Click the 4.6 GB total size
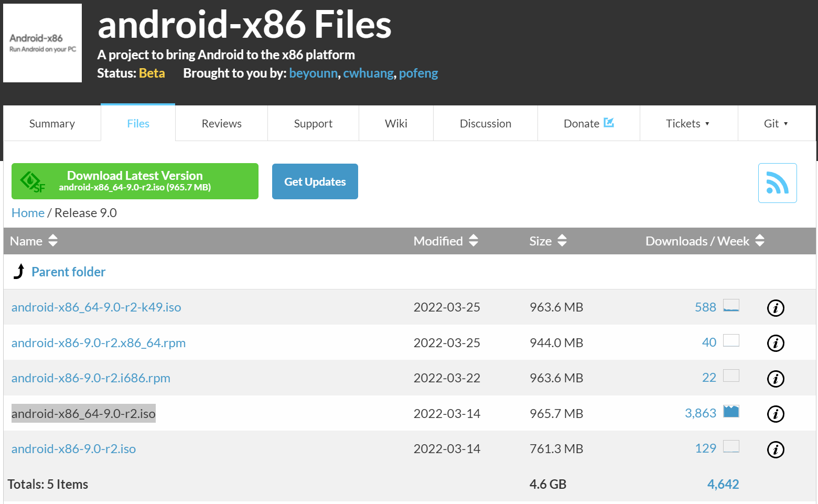 pos(548,484)
